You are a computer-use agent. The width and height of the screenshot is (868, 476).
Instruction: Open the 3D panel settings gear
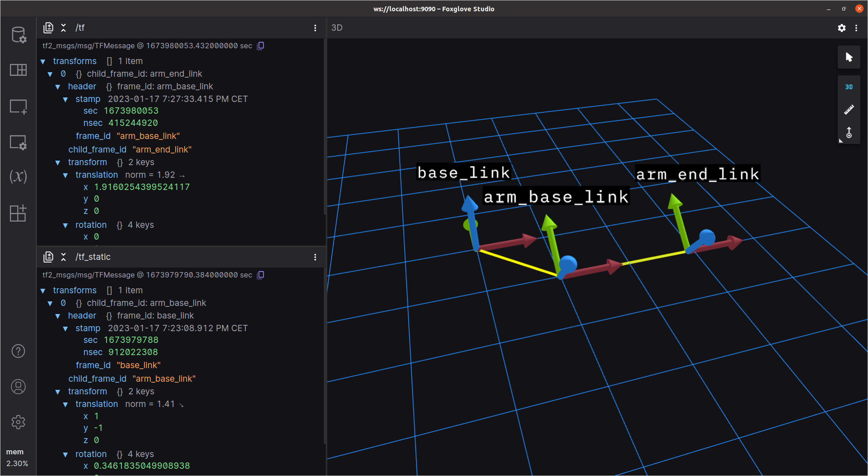(x=842, y=28)
